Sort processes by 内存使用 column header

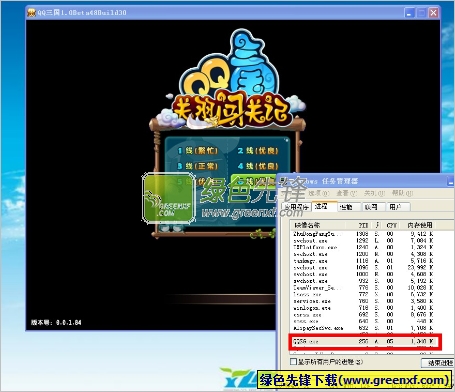point(420,225)
